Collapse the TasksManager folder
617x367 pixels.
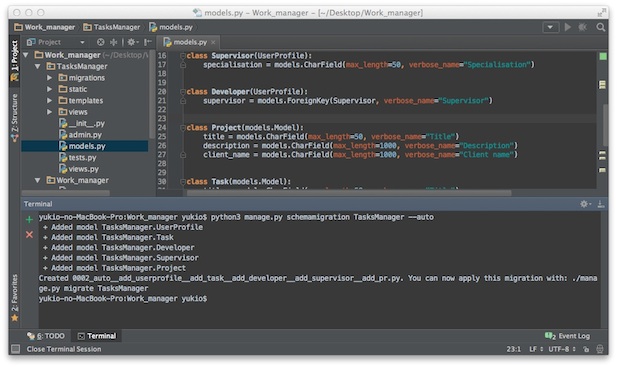(38, 66)
